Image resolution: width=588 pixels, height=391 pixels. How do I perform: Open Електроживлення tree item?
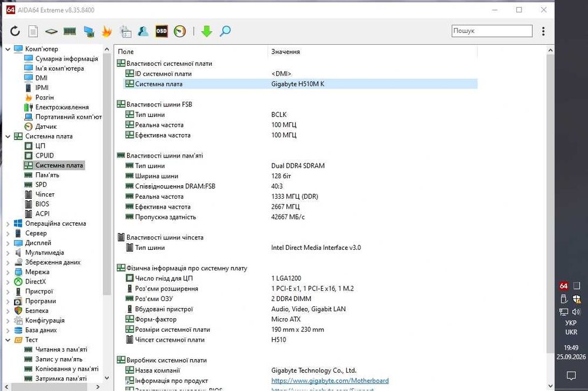[x=62, y=107]
